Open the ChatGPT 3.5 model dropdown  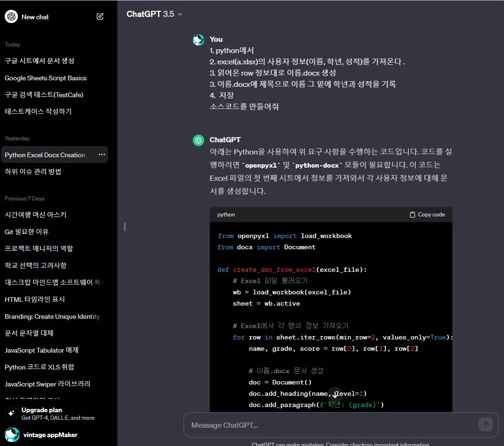[154, 14]
